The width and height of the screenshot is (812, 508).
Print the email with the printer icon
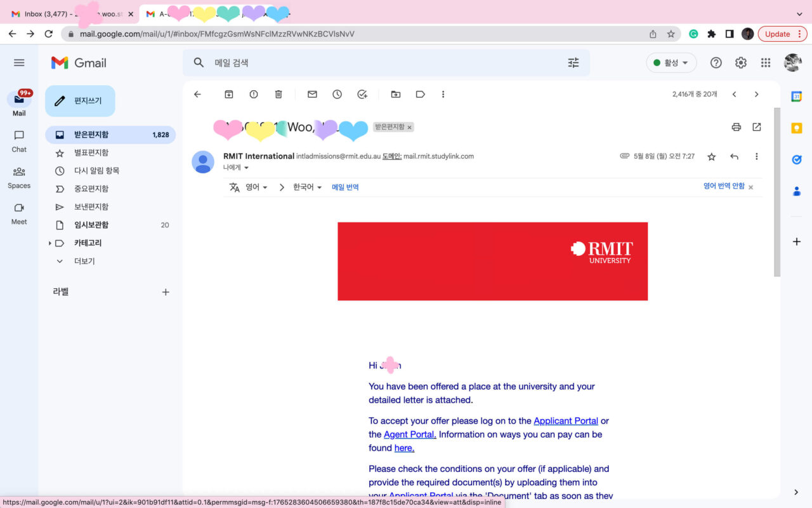point(736,127)
